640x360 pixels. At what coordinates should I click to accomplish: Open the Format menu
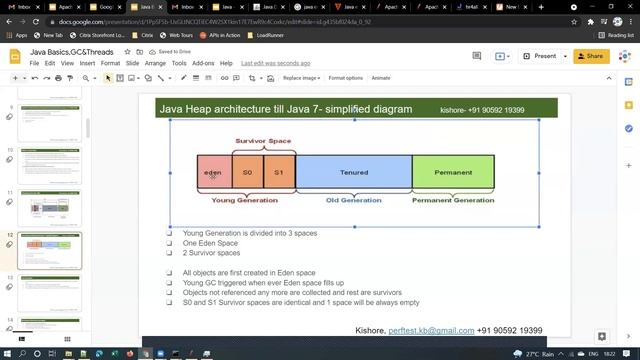[x=110, y=63]
